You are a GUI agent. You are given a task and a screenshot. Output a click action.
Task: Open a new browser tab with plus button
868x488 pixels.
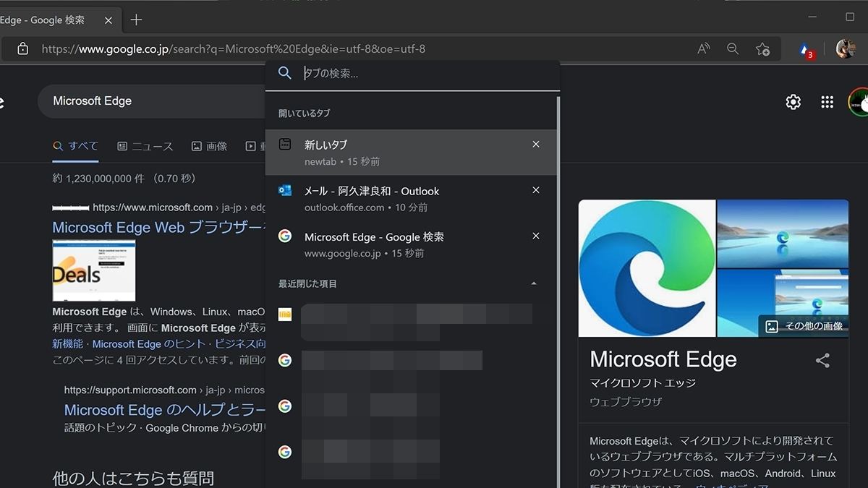(136, 20)
